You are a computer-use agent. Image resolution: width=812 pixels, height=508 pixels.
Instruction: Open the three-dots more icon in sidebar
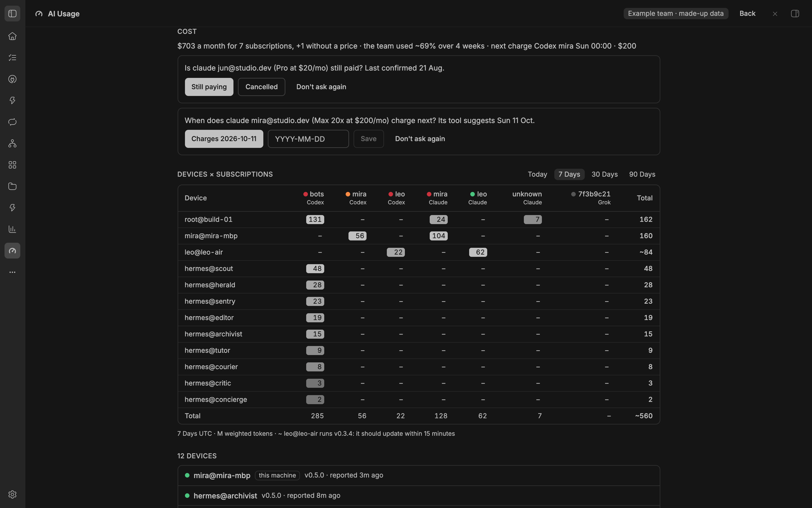12,272
